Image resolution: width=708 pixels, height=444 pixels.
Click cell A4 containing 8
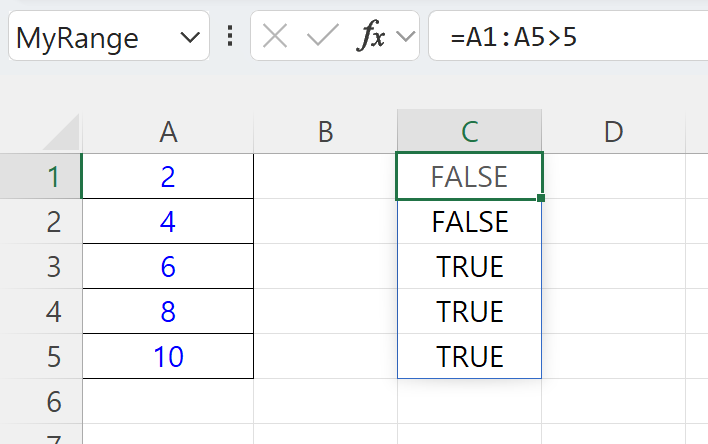tap(168, 311)
